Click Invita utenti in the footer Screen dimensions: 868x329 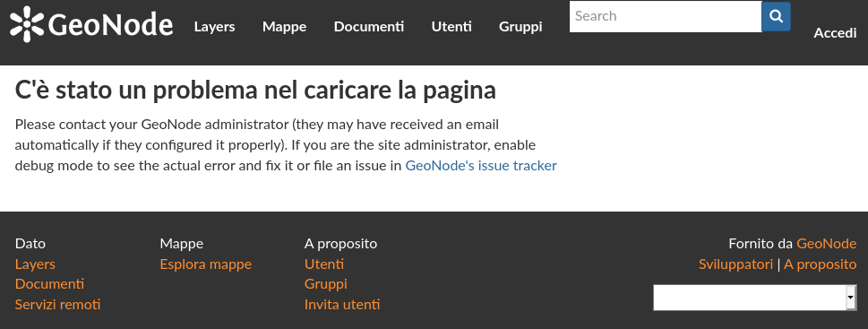(x=342, y=304)
